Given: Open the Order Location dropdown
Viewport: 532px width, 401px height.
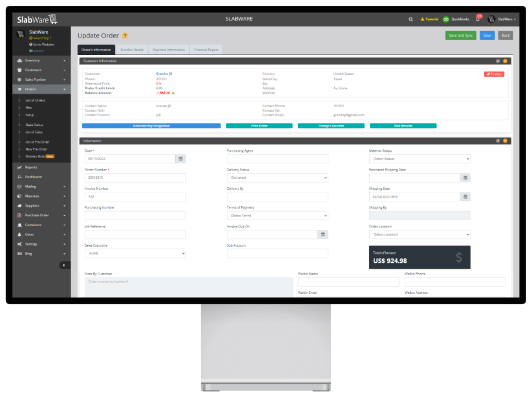Looking at the screenshot, I should pyautogui.click(x=420, y=234).
